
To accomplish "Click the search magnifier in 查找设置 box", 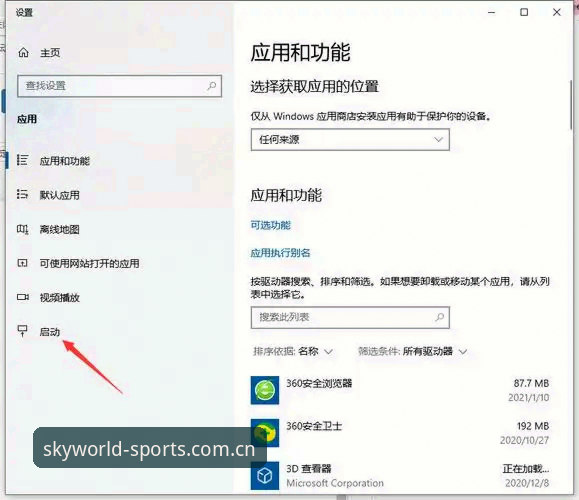I will click(x=212, y=86).
